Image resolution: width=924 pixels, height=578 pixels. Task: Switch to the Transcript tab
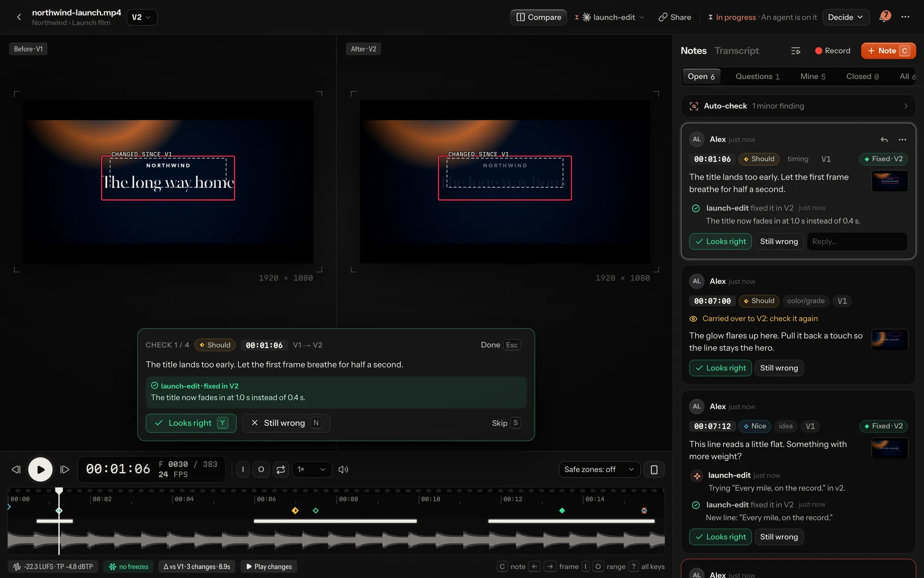pos(736,51)
